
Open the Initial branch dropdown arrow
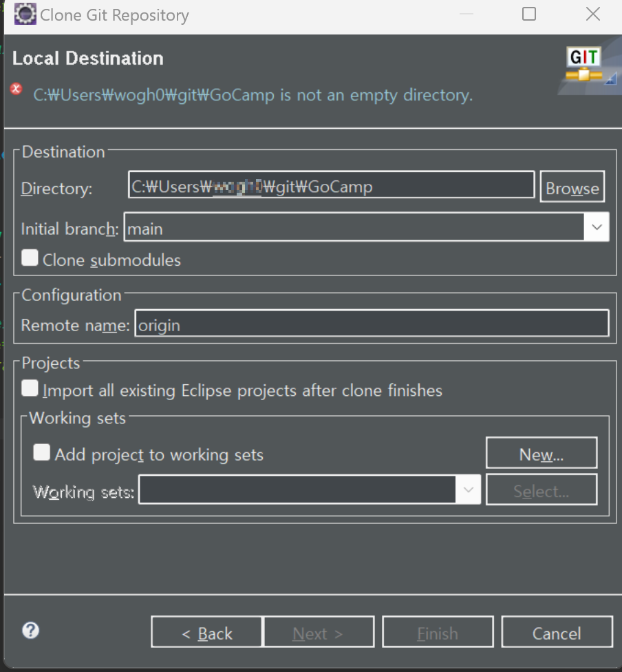click(597, 227)
